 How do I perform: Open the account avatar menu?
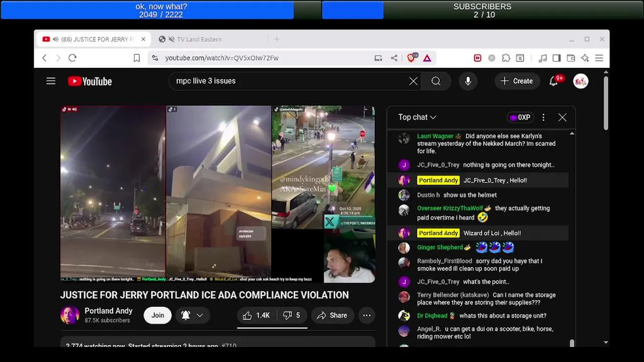tap(581, 81)
